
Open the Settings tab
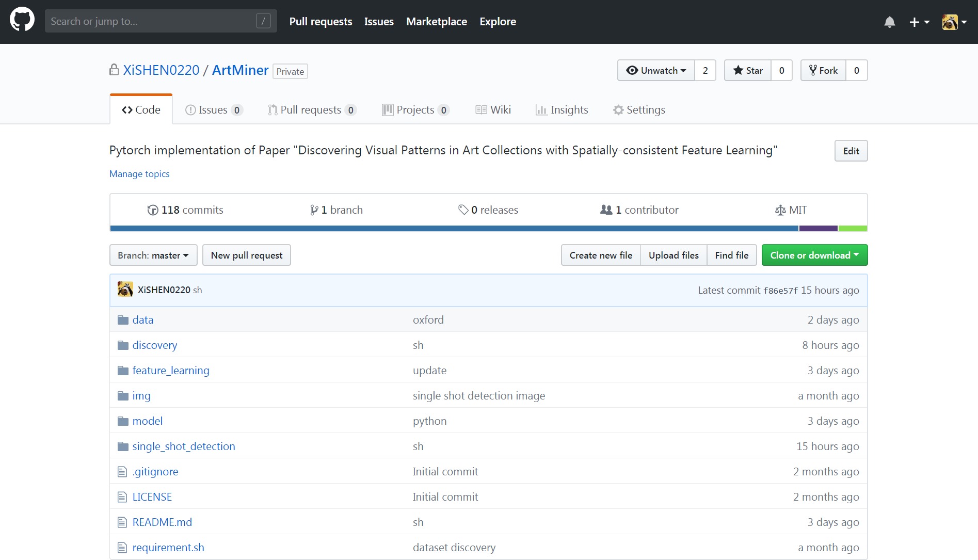(x=639, y=110)
